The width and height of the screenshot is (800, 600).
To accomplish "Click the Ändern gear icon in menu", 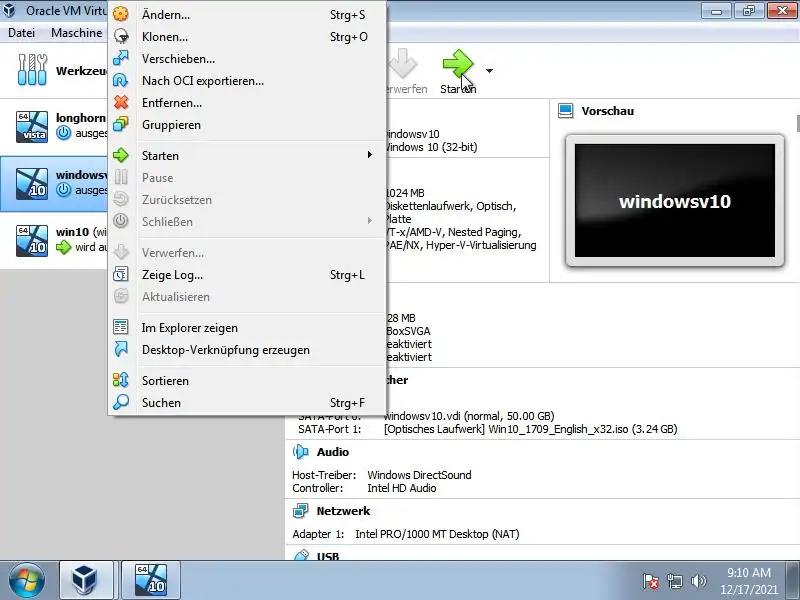I will pos(121,14).
